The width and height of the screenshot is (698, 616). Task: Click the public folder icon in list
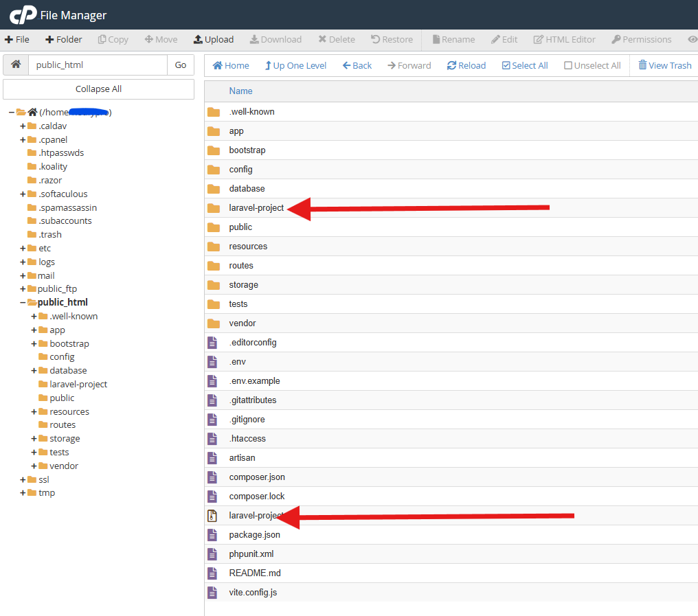click(x=214, y=227)
